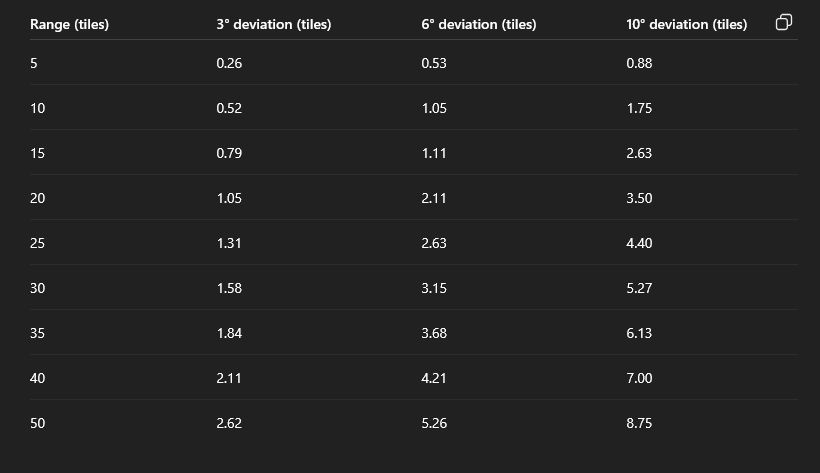Select the cell containing 4.40
Screen dimensions: 820x473
pos(639,243)
